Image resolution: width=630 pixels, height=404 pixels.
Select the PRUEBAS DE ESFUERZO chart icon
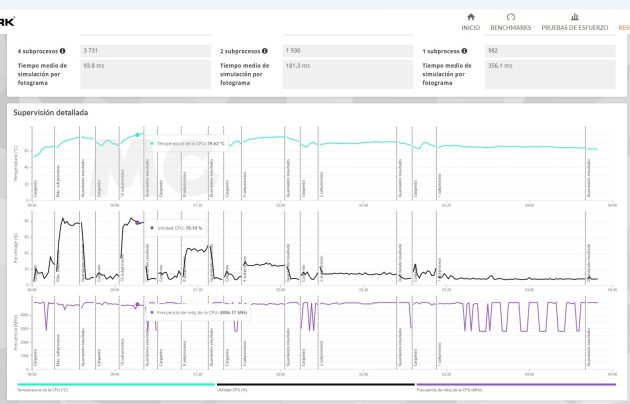[574, 17]
